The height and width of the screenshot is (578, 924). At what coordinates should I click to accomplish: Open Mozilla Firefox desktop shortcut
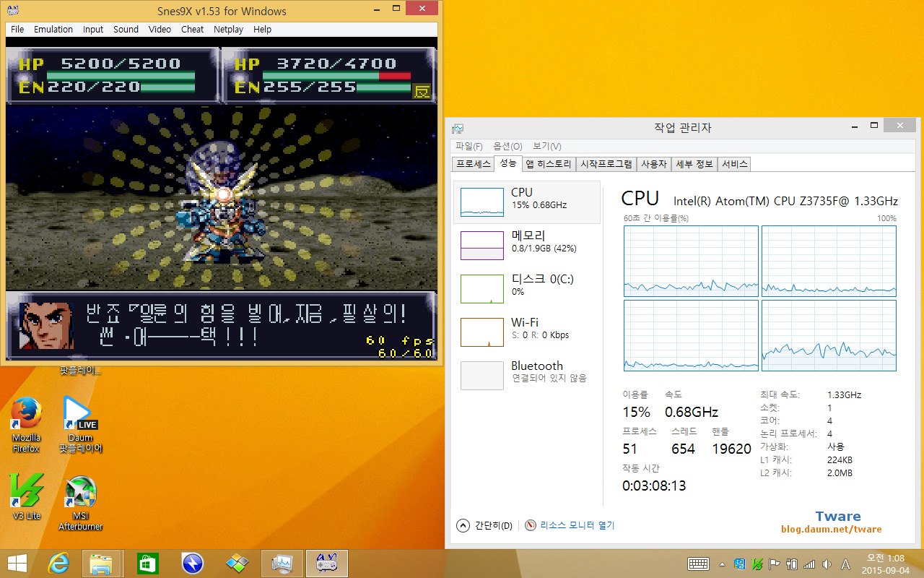pyautogui.click(x=26, y=426)
